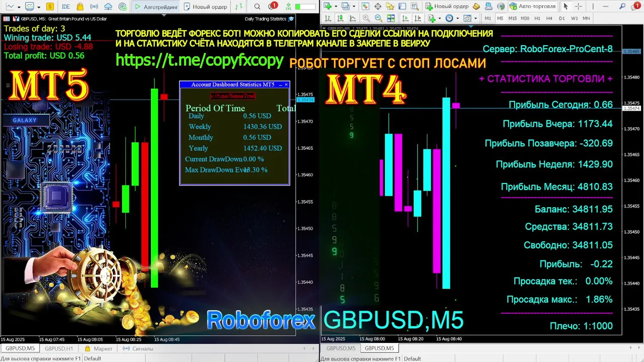The width and height of the screenshot is (644, 362).
Task: Select the first MT4 GBPUSD,M5 tab
Action: [341, 348]
